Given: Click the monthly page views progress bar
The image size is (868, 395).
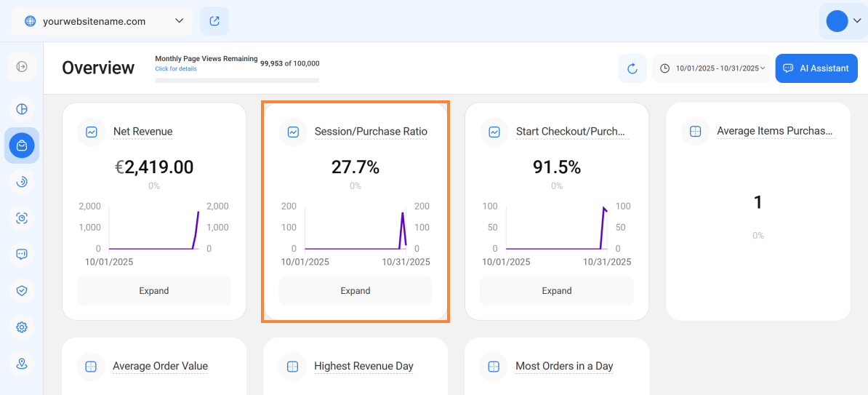Looking at the screenshot, I should [237, 80].
